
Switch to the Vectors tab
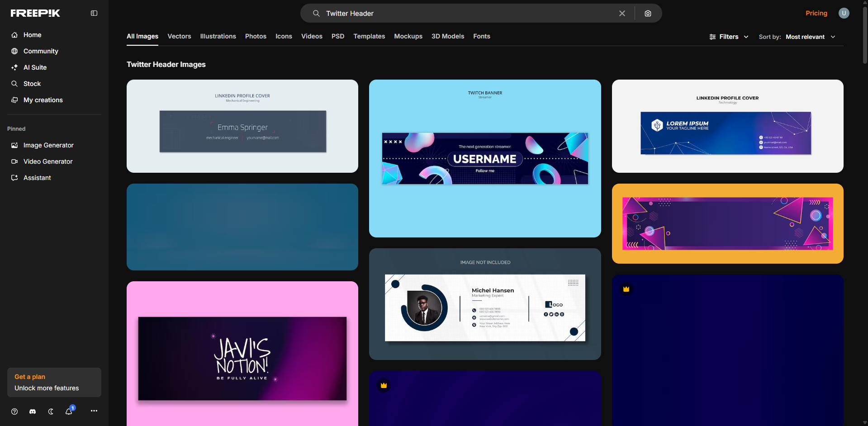pyautogui.click(x=179, y=36)
